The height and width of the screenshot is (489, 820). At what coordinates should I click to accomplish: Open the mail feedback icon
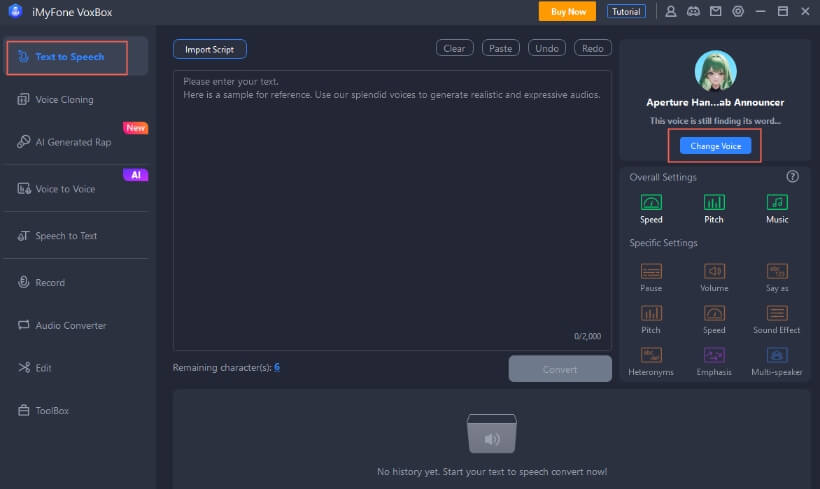[x=715, y=12]
